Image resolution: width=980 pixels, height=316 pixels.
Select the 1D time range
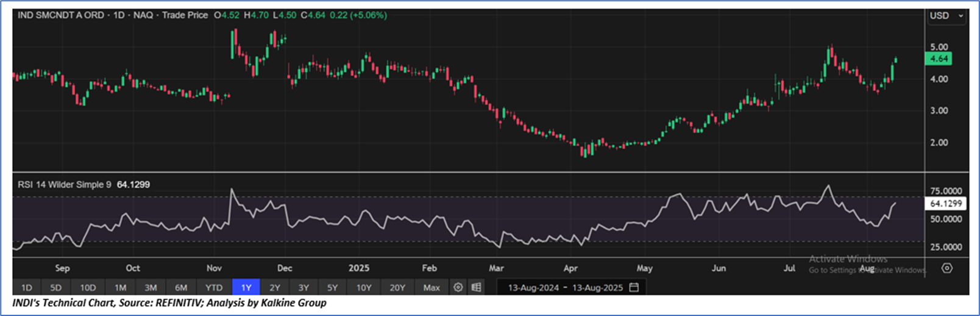tap(27, 287)
